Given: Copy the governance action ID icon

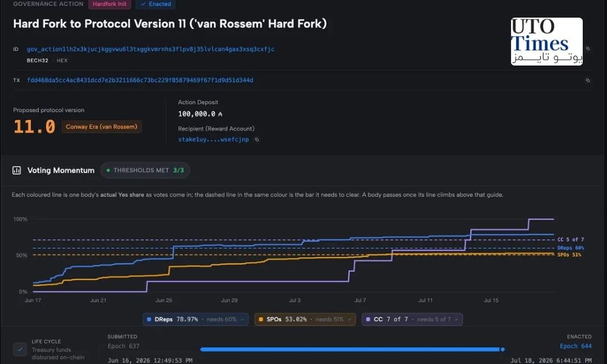Looking at the screenshot, I should 588,49.
